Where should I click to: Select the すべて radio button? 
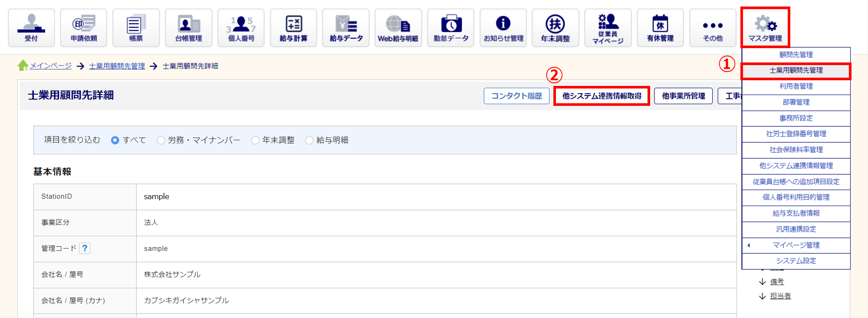pyautogui.click(x=115, y=140)
